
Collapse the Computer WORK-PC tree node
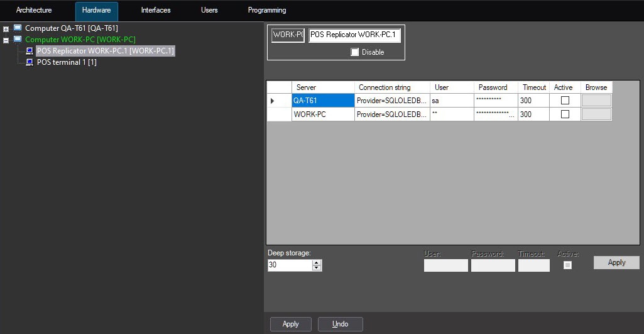pos(6,40)
